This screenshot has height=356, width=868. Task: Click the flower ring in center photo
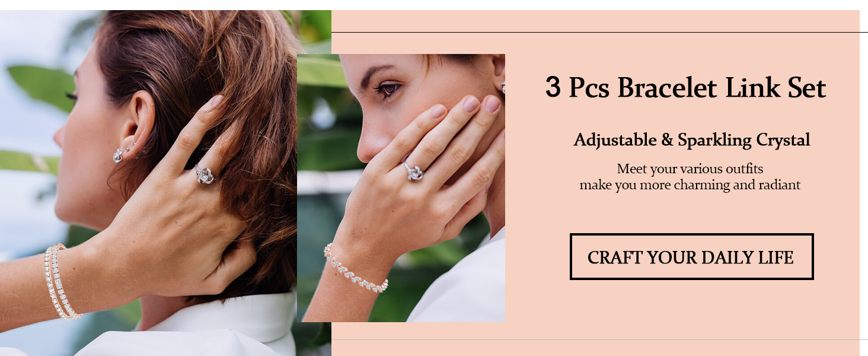pos(413,171)
